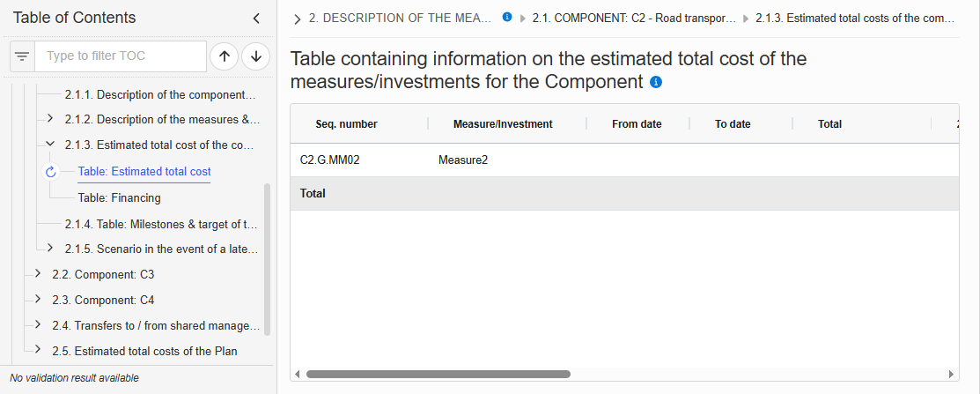Collapse 2.1.3. Estimated total cost node
Image resolution: width=980 pixels, height=394 pixels.
pyautogui.click(x=50, y=145)
